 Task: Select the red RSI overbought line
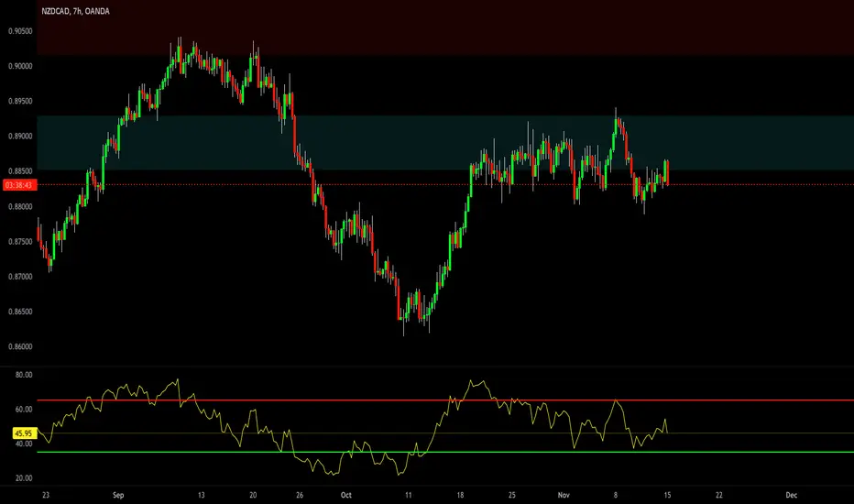coord(445,400)
